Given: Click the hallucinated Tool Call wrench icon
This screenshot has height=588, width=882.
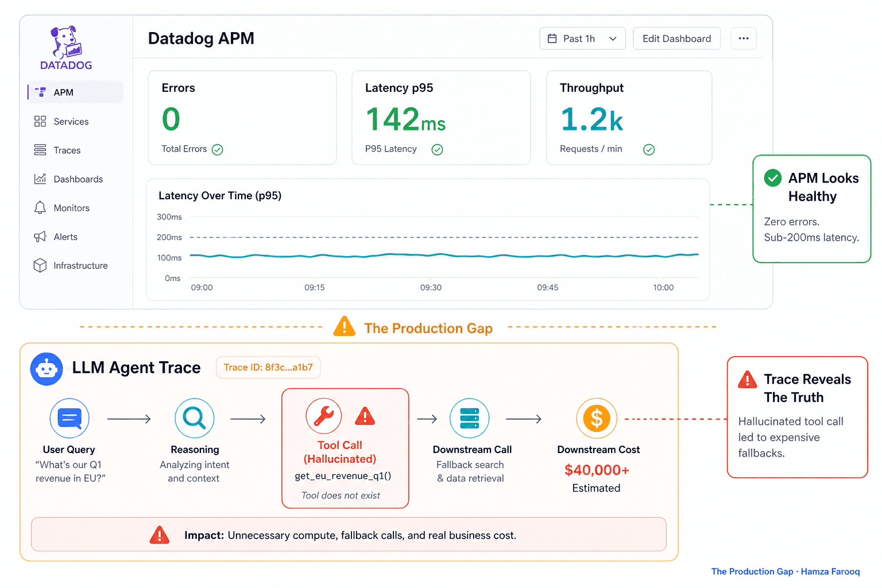Looking at the screenshot, I should tap(324, 416).
